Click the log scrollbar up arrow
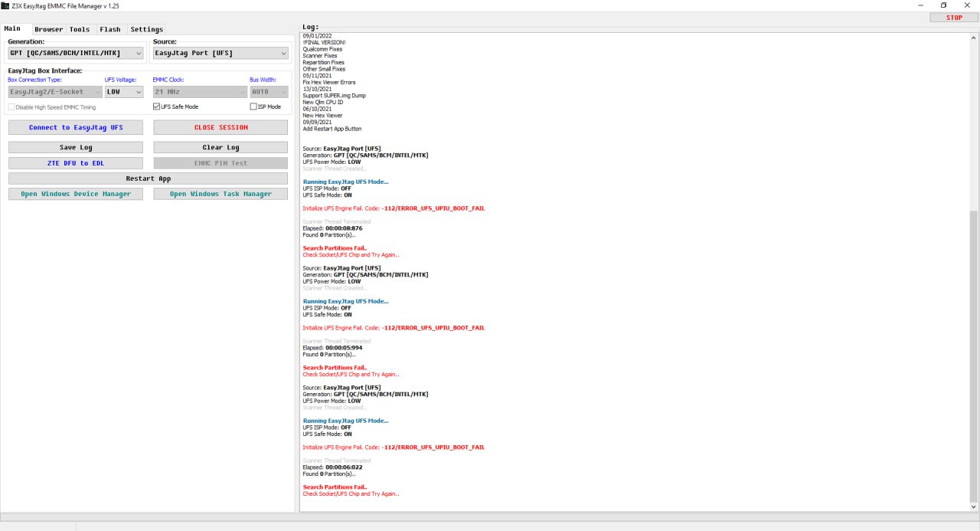Image resolution: width=980 pixels, height=531 pixels. click(x=974, y=38)
